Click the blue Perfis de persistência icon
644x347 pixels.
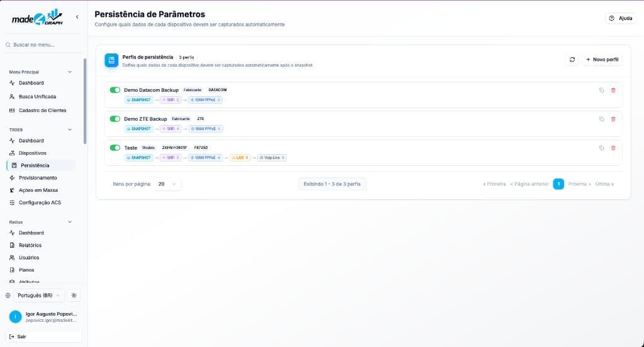pos(111,60)
